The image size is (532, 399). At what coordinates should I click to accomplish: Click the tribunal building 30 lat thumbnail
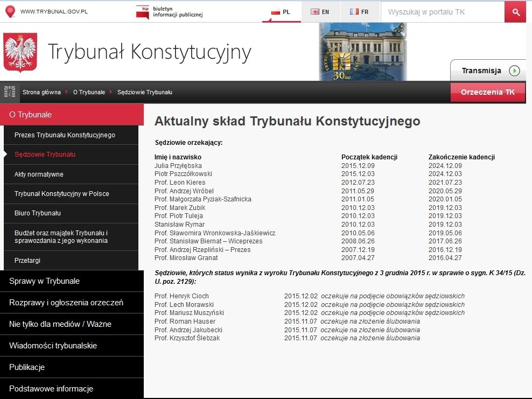click(x=362, y=52)
